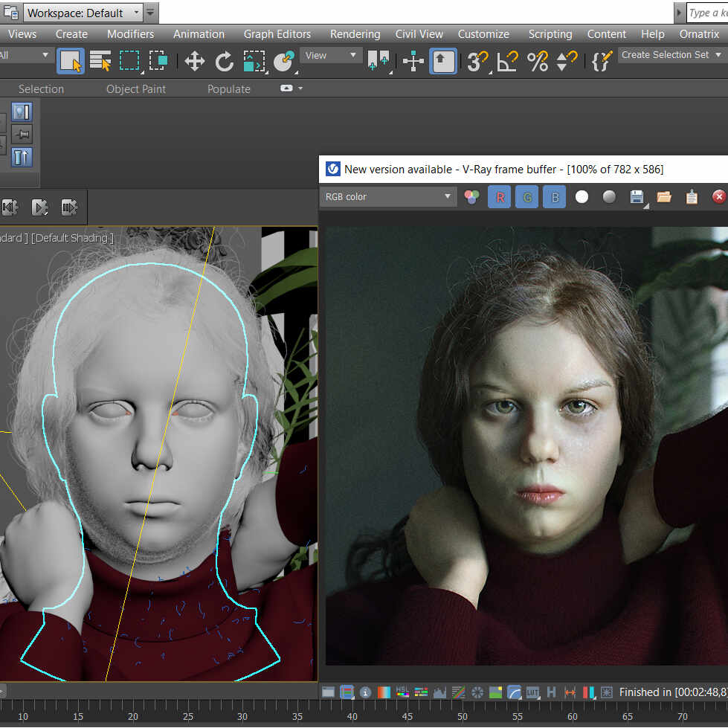
Task: Toggle the LUT color correction
Action: (x=532, y=693)
